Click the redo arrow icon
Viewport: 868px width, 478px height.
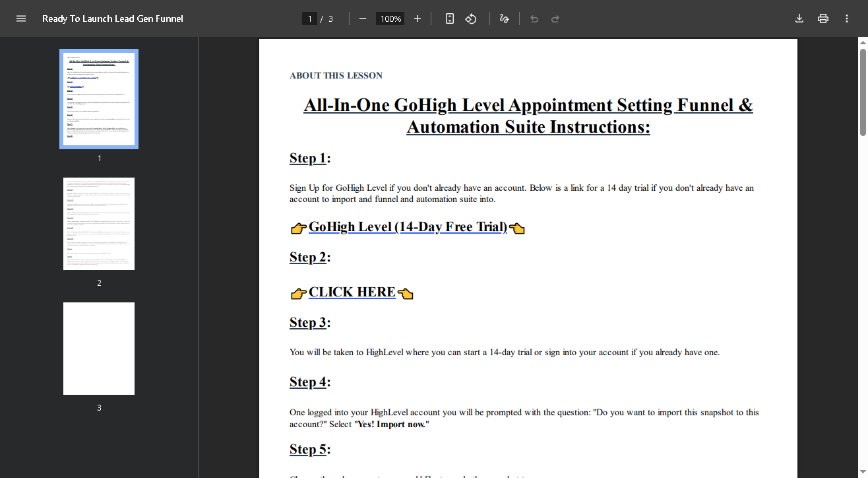[555, 18]
